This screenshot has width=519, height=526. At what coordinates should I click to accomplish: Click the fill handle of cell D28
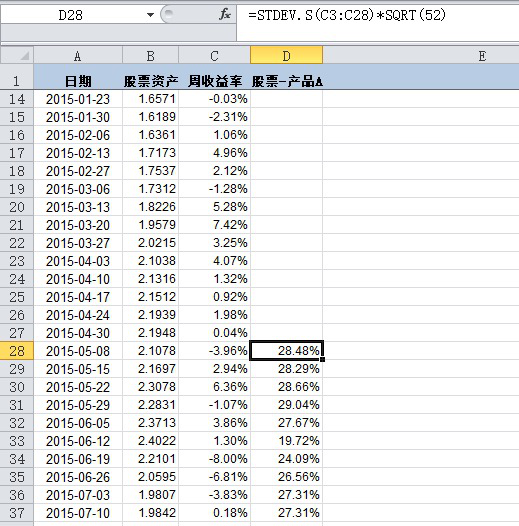[322, 359]
